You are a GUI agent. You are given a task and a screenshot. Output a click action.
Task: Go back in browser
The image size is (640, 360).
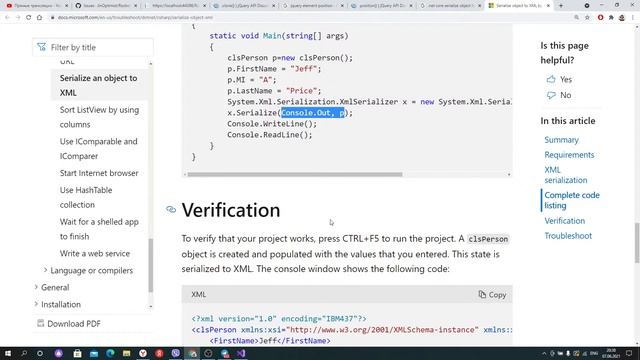[x=7, y=18]
